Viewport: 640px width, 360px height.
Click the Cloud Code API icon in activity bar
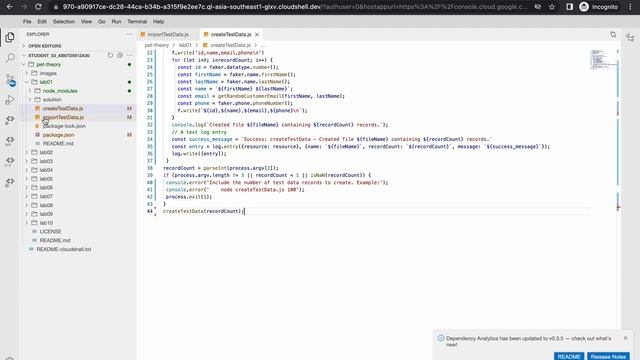[10, 141]
